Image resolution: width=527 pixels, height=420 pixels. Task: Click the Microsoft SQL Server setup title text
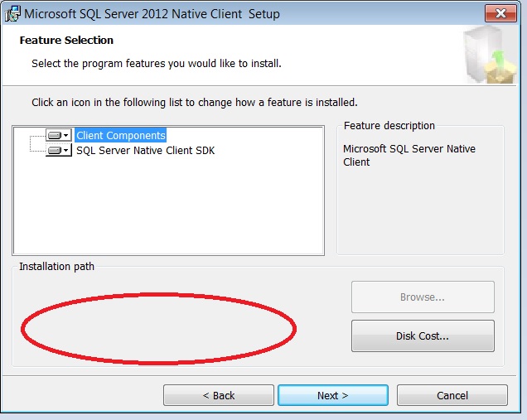point(152,14)
